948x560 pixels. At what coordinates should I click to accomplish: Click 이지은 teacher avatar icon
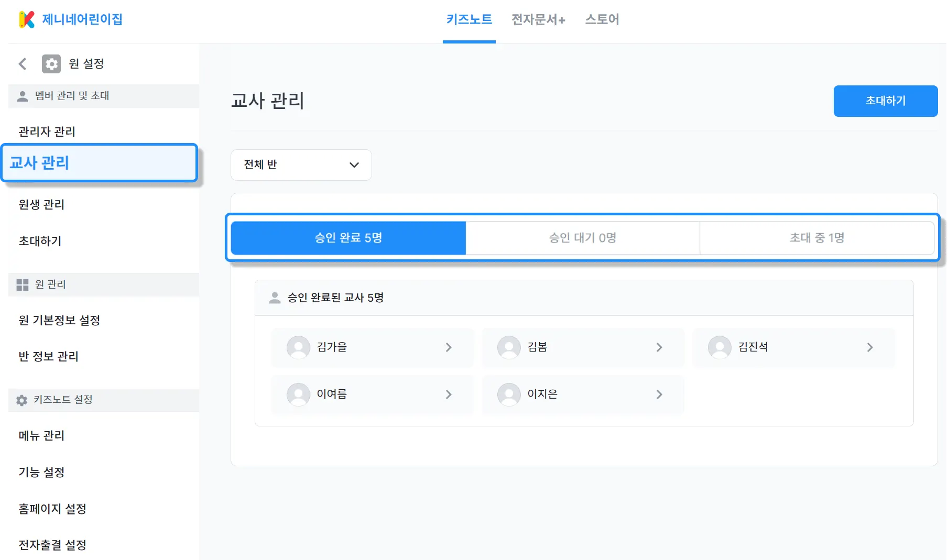[x=509, y=394]
